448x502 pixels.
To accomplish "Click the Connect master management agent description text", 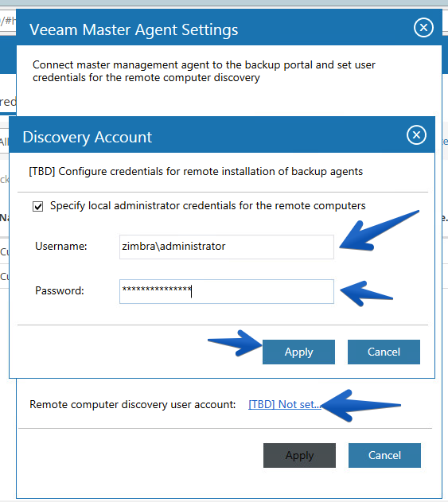I will pos(204,71).
